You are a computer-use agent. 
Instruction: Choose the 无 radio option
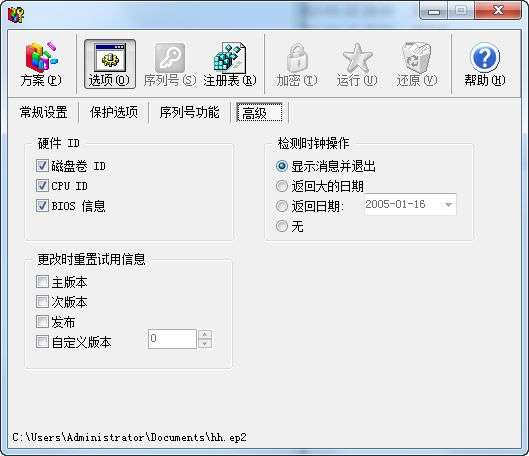[282, 226]
